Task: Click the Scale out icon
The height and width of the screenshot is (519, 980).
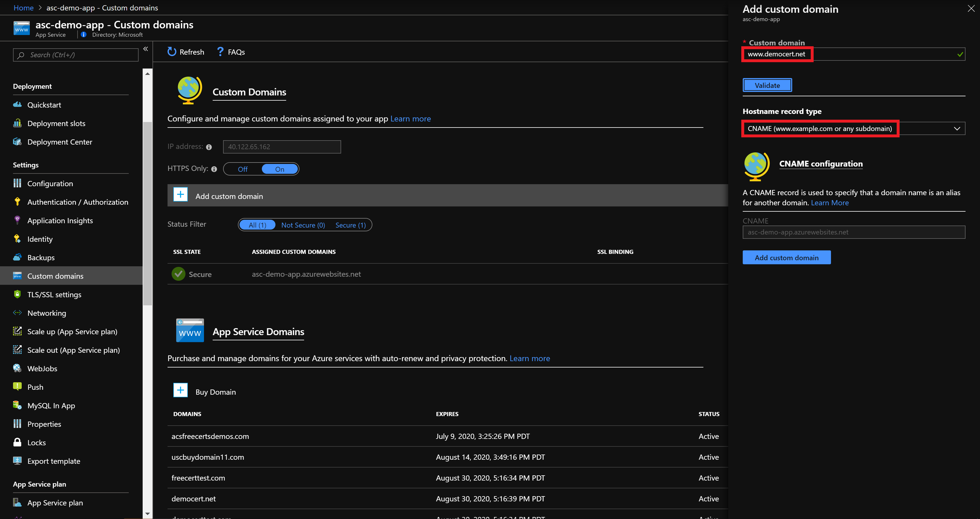Action: 17,350
